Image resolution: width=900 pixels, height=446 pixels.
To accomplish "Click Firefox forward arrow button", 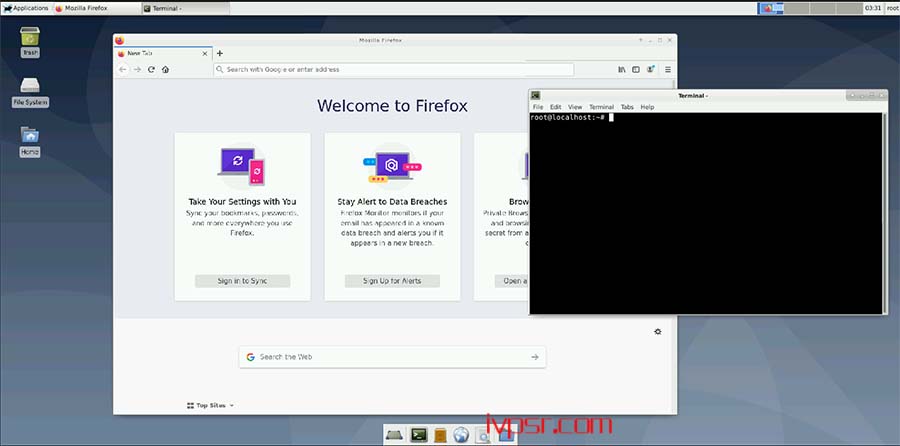I will [x=137, y=69].
